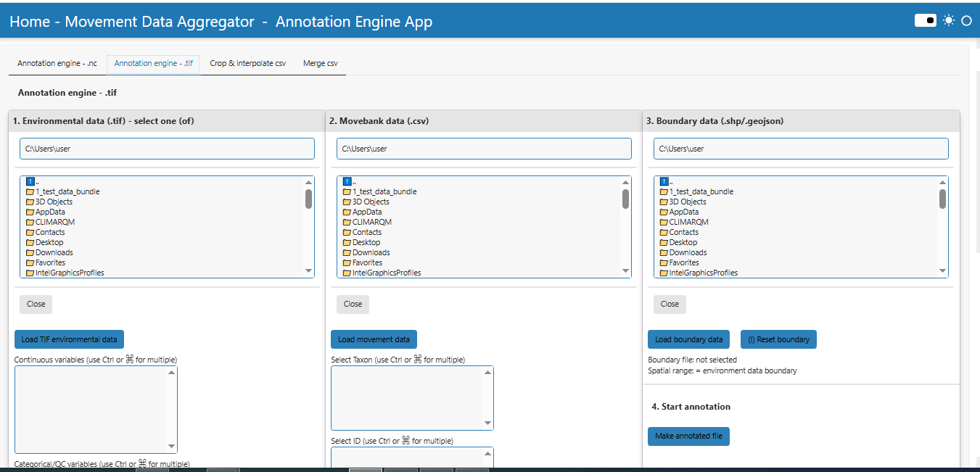
Task: Select Favorites text in Movebank file list
Action: tap(368, 262)
